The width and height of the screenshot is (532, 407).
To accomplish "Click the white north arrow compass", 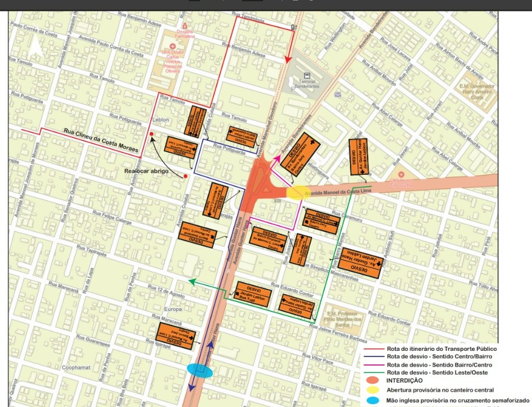I will (x=36, y=47).
